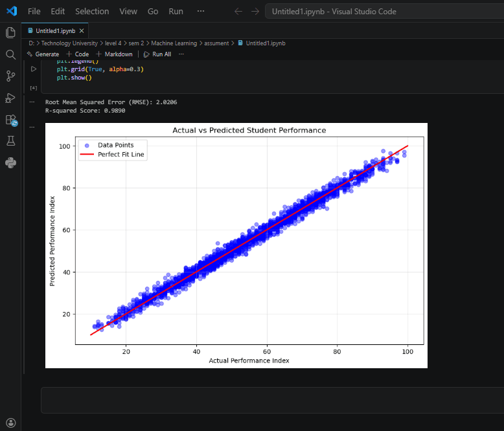Click the Technology University breadcrumb

[x=69, y=43]
